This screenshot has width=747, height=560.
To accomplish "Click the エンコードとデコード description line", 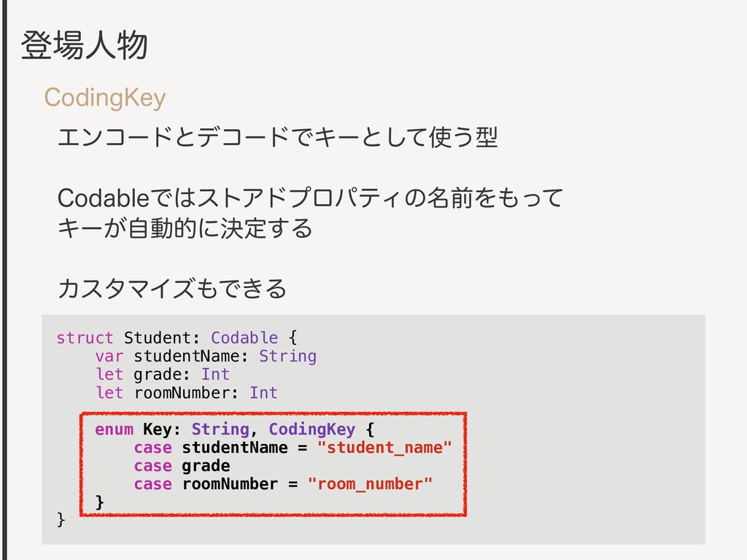I will tap(278, 137).
